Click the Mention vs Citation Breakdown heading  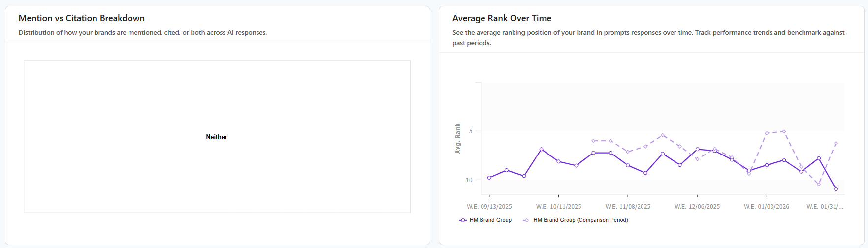82,18
